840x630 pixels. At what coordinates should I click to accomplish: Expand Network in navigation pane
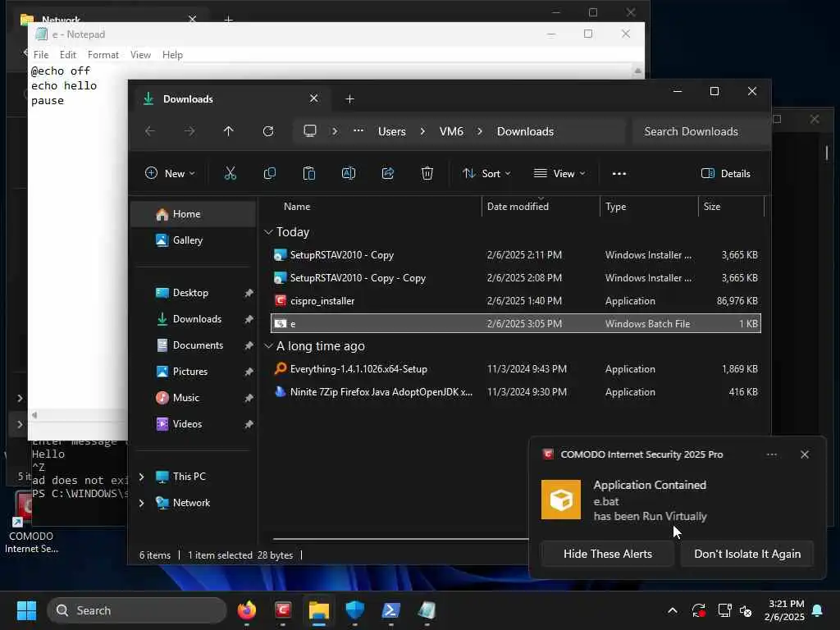141,503
